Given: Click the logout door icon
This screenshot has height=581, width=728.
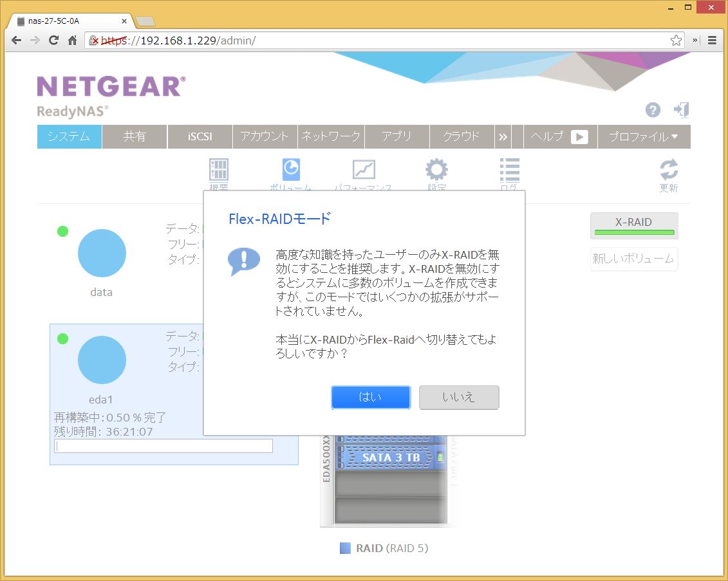Looking at the screenshot, I should point(681,109).
